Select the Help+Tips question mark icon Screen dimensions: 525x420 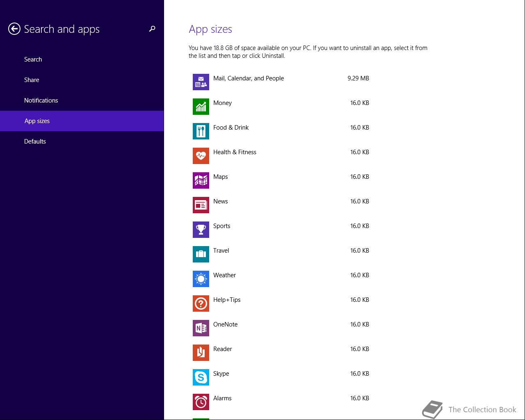pyautogui.click(x=201, y=304)
